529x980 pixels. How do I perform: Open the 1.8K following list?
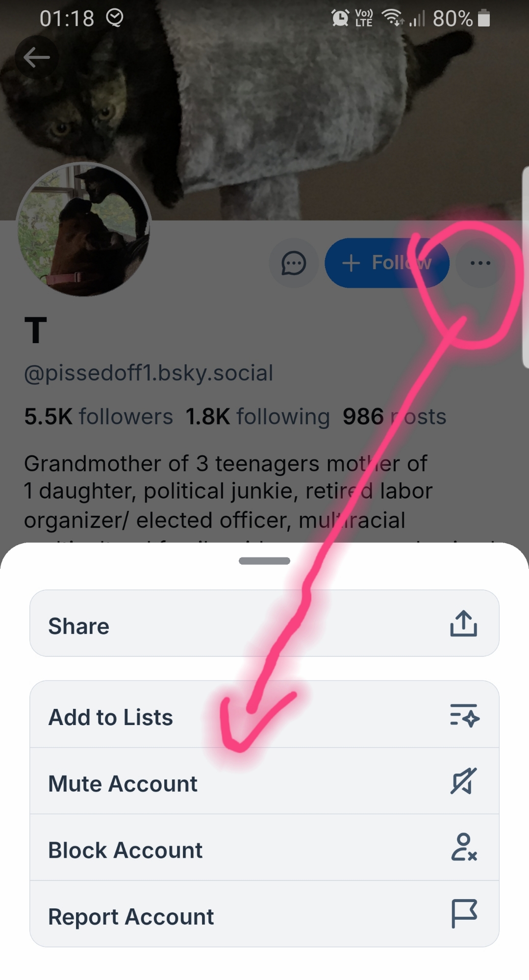coord(257,417)
